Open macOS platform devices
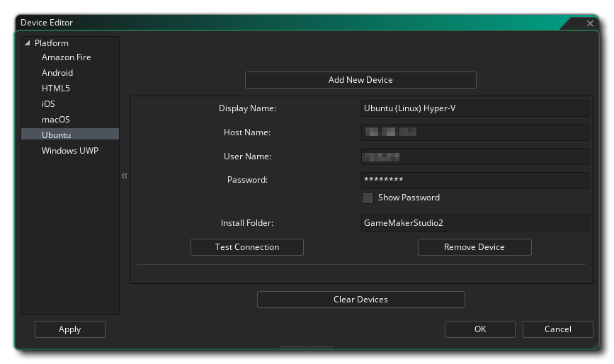The width and height of the screenshot is (614, 364). click(x=56, y=120)
